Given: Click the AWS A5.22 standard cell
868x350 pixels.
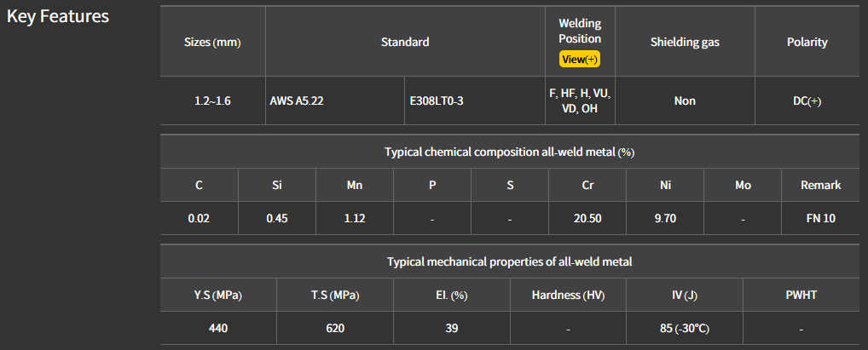Looking at the screenshot, I should click(297, 100).
